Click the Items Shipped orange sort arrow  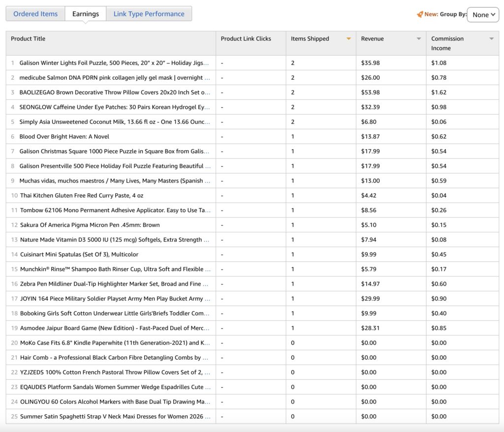[x=348, y=39]
